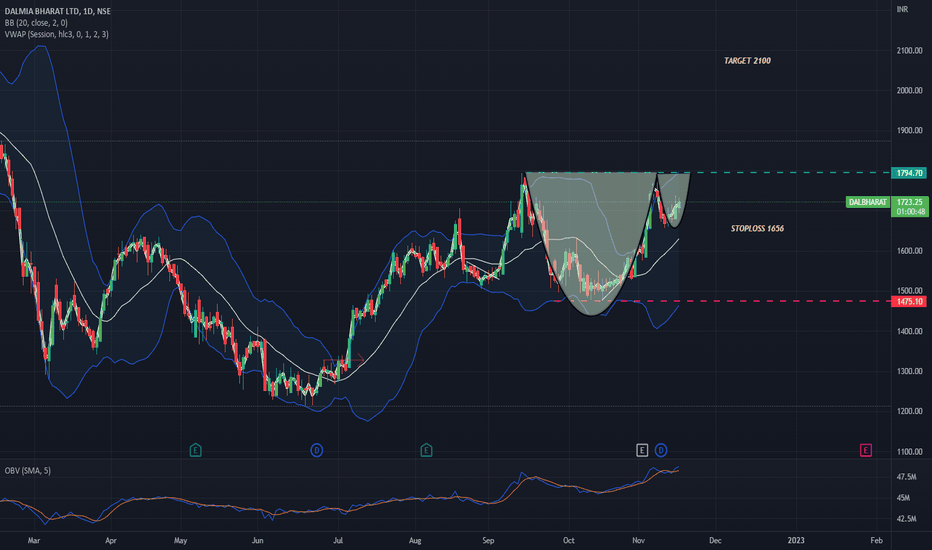Screen dimensions: 932x550
Task: Click the pink upcoming earnings E marker
Action: 866,450
